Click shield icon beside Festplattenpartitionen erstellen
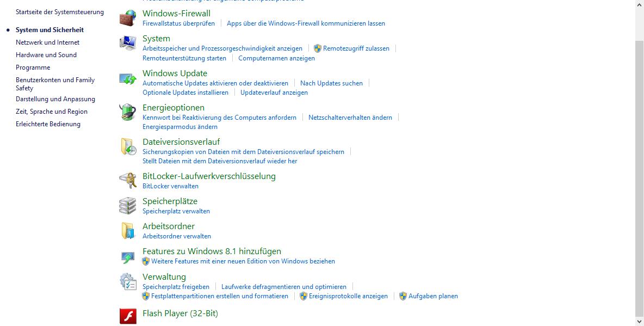The image size is (644, 326). [x=146, y=297]
